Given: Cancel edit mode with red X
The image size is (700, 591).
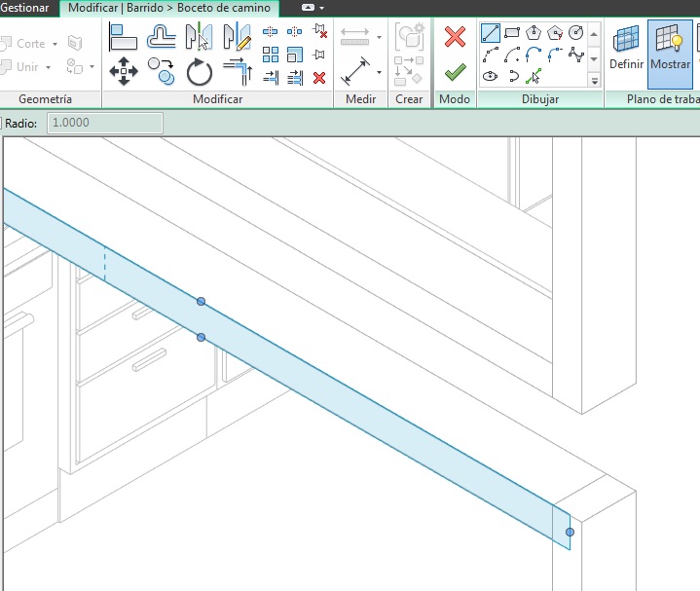Looking at the screenshot, I should click(455, 37).
